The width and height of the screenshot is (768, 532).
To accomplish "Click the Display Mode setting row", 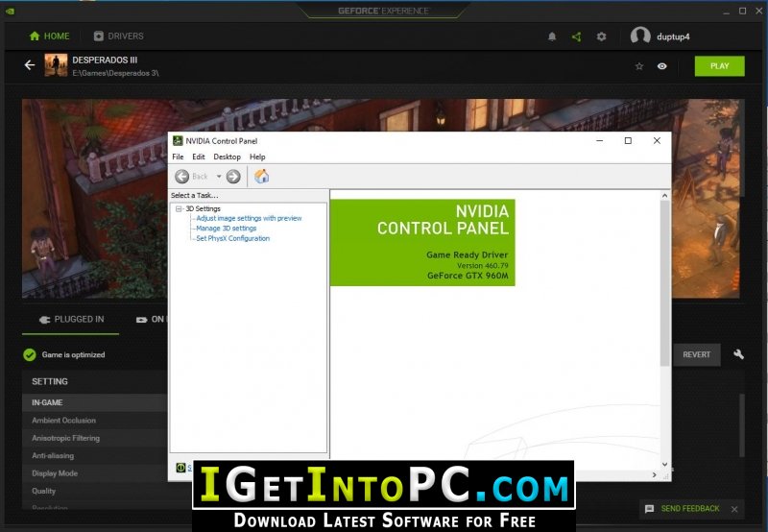I will [x=94, y=473].
